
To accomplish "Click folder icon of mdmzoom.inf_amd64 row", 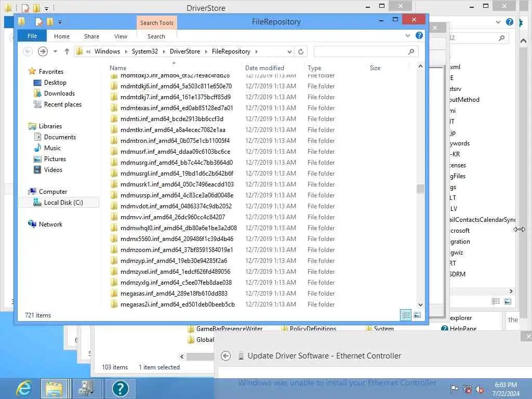I will (x=114, y=250).
